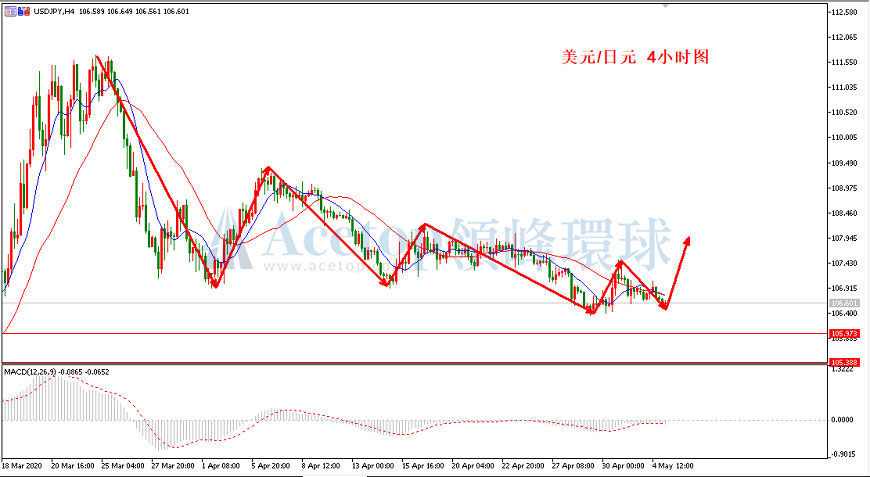Click the 108.975 price axis label
The image size is (870, 477).
point(846,188)
